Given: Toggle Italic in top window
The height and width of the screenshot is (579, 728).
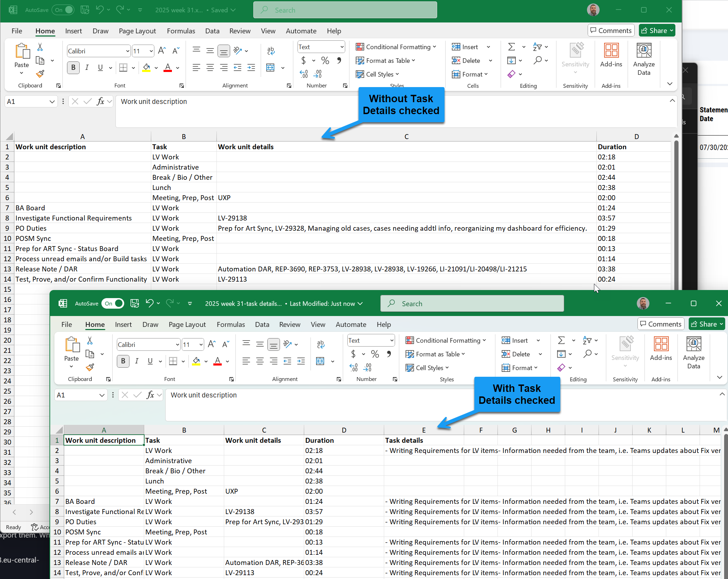Looking at the screenshot, I should [87, 67].
